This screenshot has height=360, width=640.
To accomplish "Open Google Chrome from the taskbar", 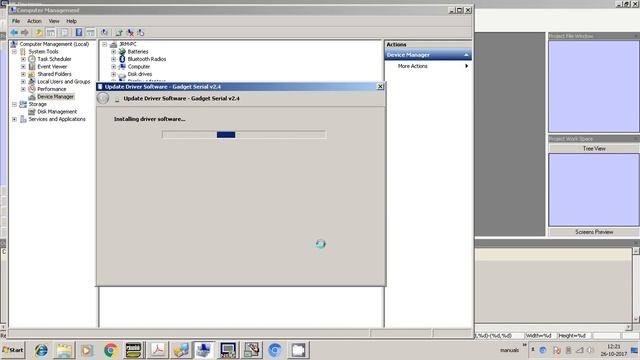I will (111, 350).
